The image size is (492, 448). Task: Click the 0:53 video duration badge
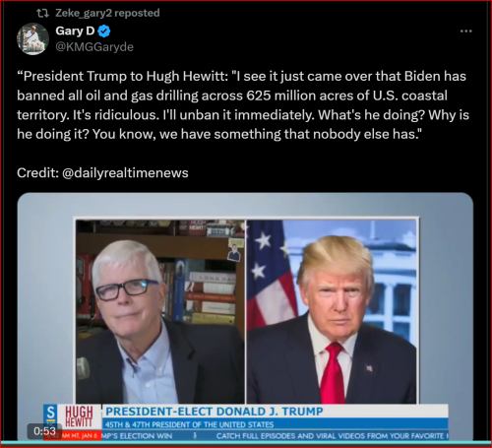point(44,430)
